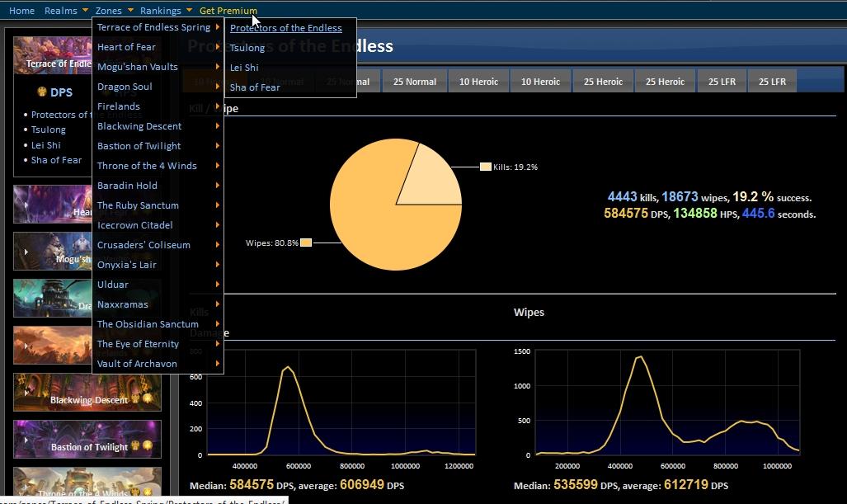Open the Realms dropdown arrow
Screen dimensions: 847x504
pyautogui.click(x=85, y=10)
